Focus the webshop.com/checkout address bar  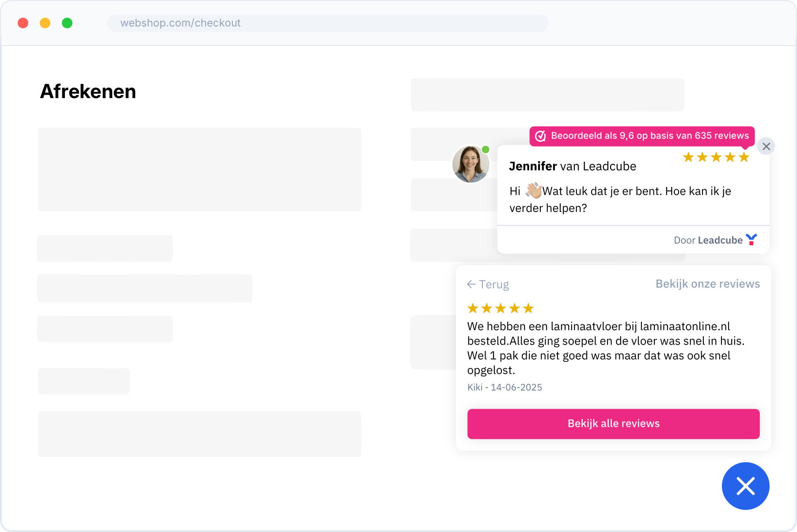point(327,23)
